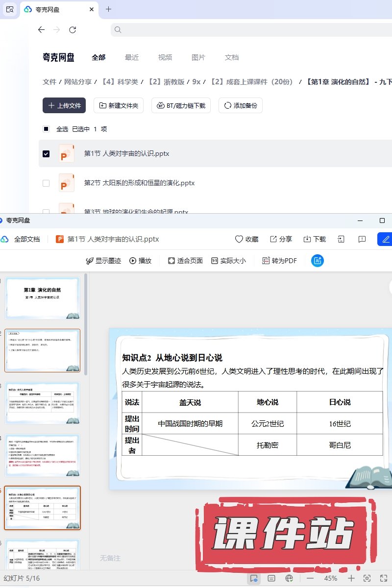Image resolution: width=392 pixels, height=588 pixels.
Task: Uncheck the 第1节 人类对宇宙的认识.pptx checkbox
Action: click(46, 154)
